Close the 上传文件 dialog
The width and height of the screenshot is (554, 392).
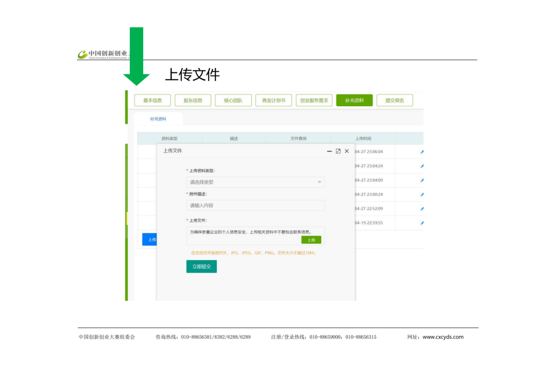[x=347, y=151]
